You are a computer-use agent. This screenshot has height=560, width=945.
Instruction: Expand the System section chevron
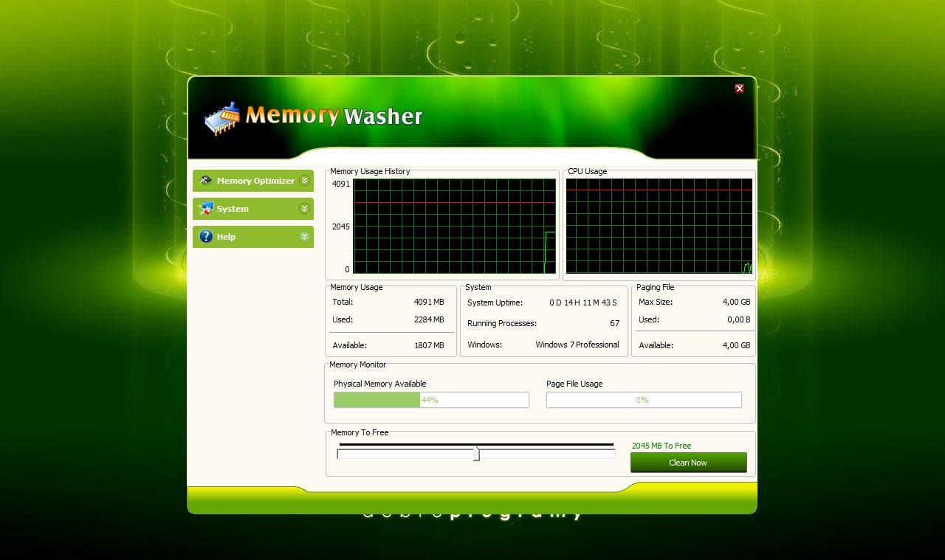(304, 209)
